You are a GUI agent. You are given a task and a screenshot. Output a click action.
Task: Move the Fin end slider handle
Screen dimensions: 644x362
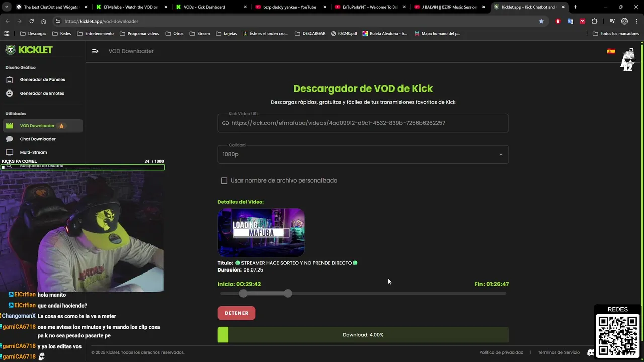coord(288,293)
